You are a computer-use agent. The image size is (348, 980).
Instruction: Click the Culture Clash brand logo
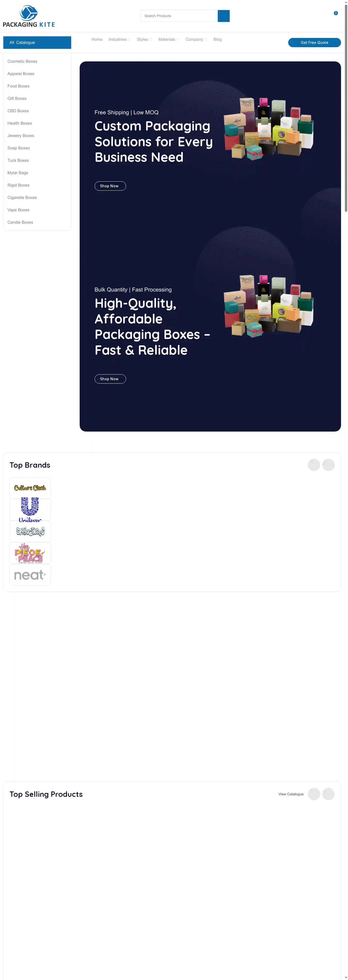(30, 488)
